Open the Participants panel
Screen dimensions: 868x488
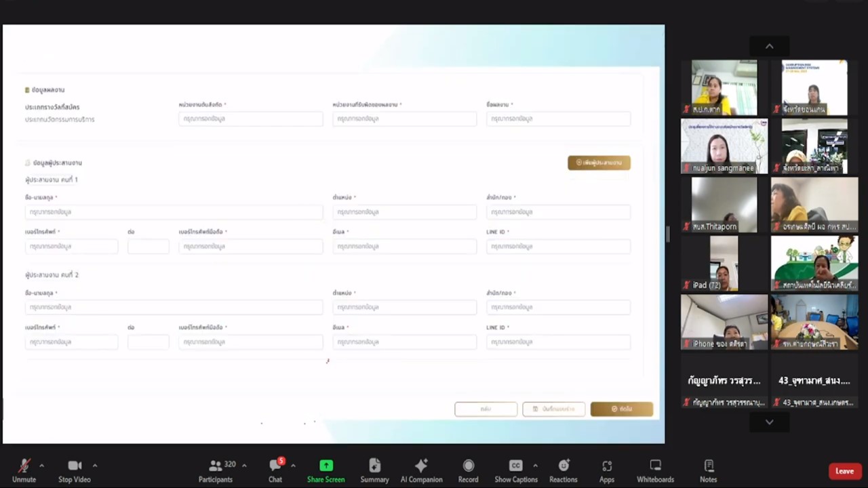(216, 466)
